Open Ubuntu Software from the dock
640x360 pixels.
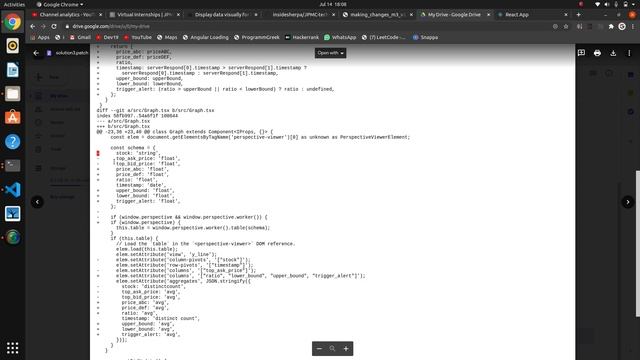12,118
